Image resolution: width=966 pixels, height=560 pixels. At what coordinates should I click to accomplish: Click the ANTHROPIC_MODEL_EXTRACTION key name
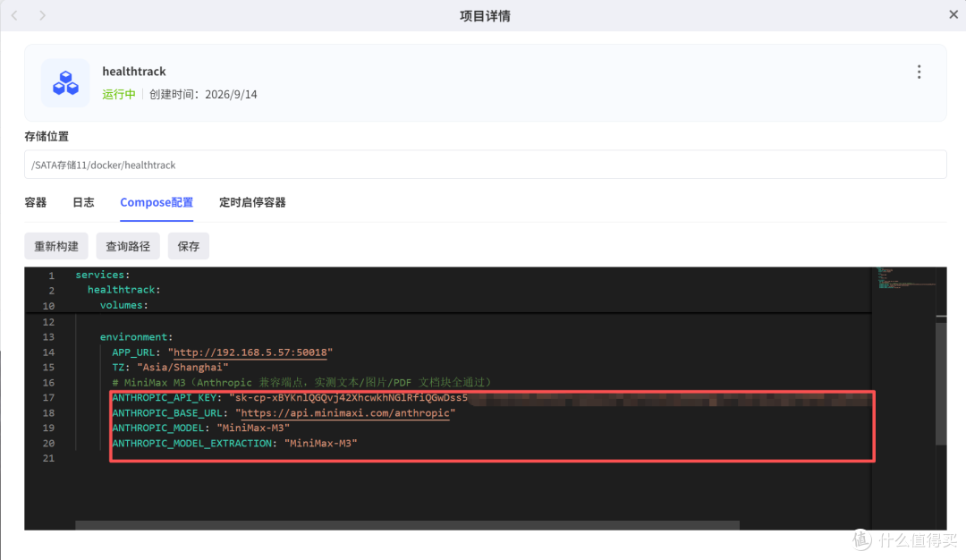[x=192, y=443]
